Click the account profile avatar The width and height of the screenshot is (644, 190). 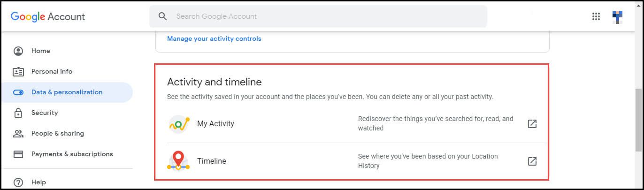pyautogui.click(x=618, y=17)
